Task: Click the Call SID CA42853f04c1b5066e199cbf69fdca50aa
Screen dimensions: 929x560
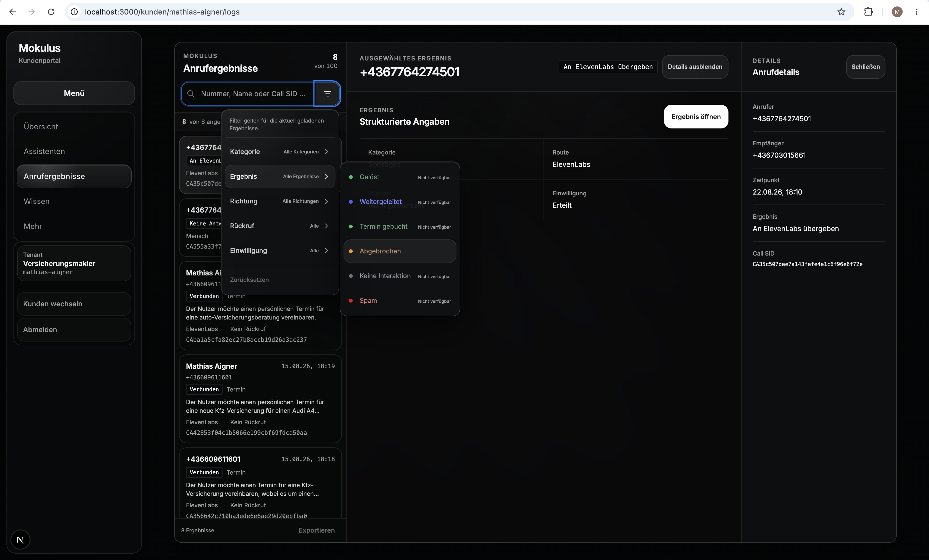Action: 246,433
